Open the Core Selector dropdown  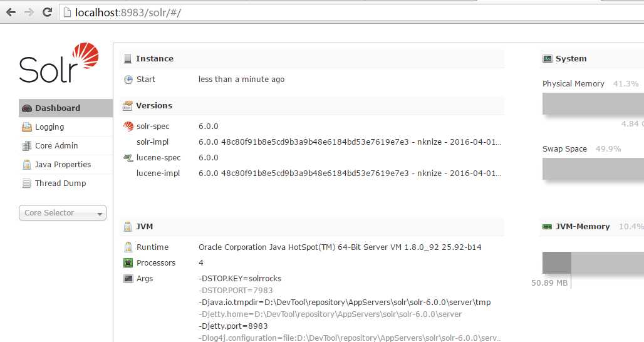tap(63, 213)
